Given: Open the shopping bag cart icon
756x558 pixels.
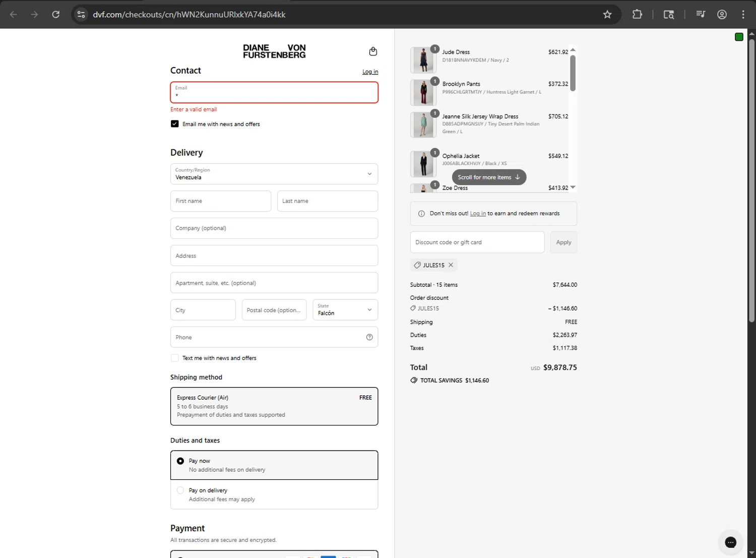Looking at the screenshot, I should (x=373, y=51).
